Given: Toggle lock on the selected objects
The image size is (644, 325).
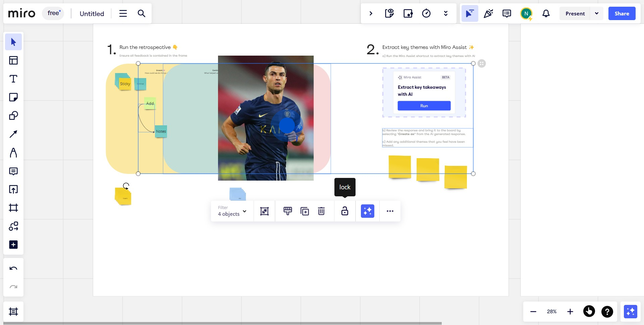Looking at the screenshot, I should click(x=345, y=211).
